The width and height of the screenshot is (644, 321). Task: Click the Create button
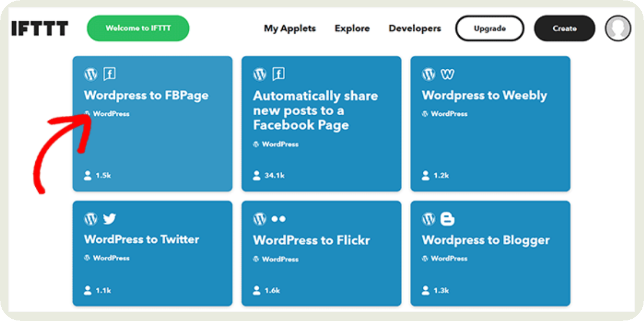click(564, 29)
